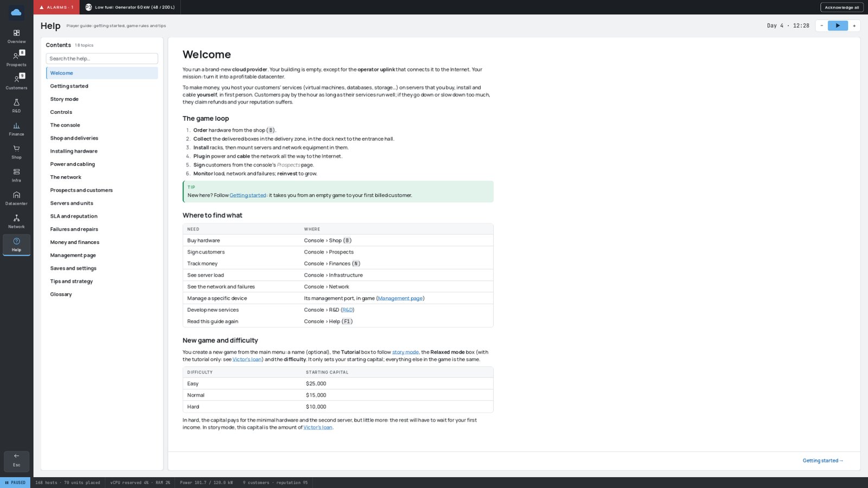Click the low fuel generator alarm icon
868x488 pixels.
pos(88,7)
